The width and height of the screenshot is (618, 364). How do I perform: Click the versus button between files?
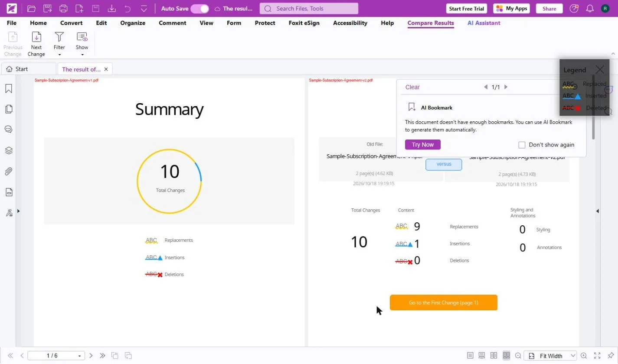[x=444, y=164]
